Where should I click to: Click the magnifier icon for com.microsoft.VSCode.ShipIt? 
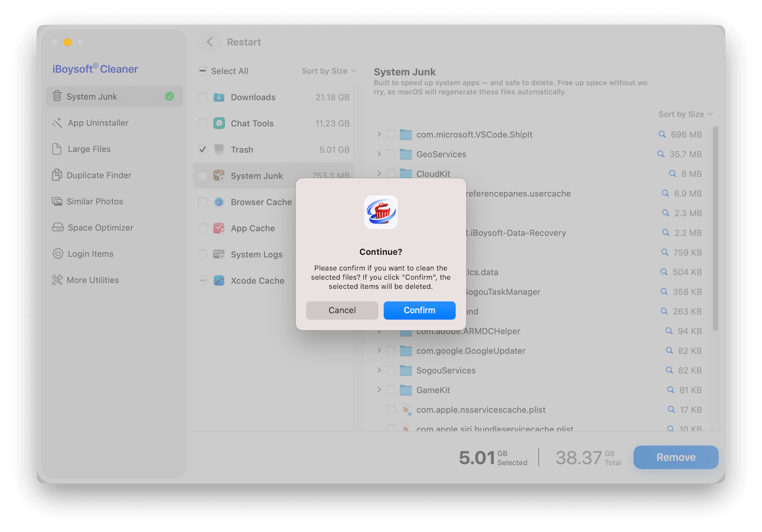[x=662, y=134]
